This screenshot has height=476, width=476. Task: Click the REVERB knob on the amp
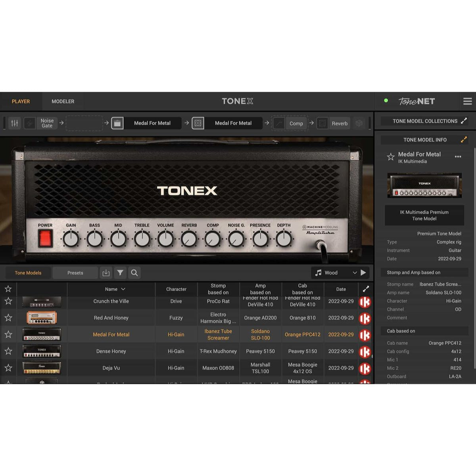[x=189, y=239]
